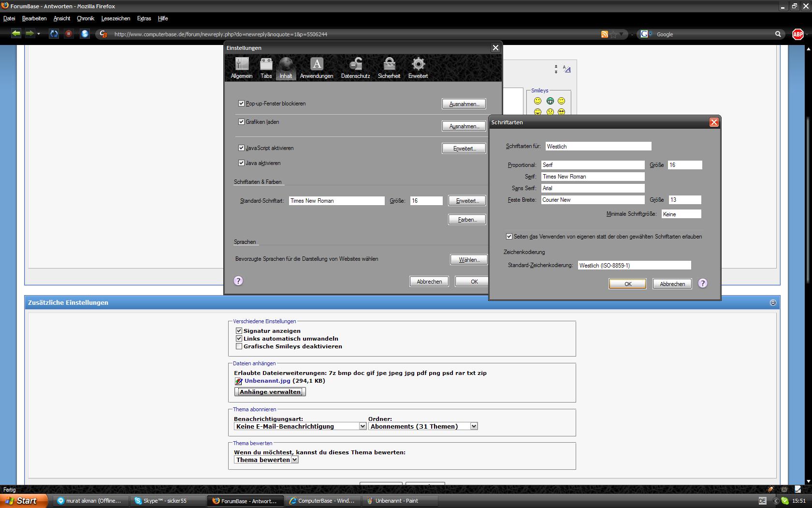Open Standard-Schriftart dropdown in Einstellungen

[x=336, y=200]
